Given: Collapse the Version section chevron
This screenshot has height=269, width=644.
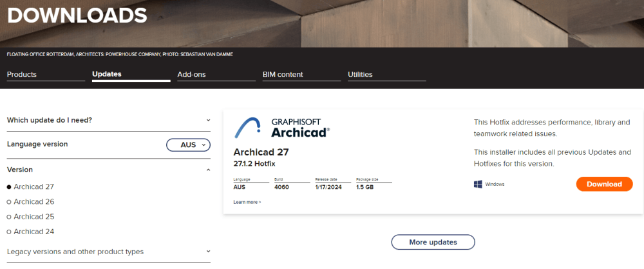Looking at the screenshot, I should 208,170.
